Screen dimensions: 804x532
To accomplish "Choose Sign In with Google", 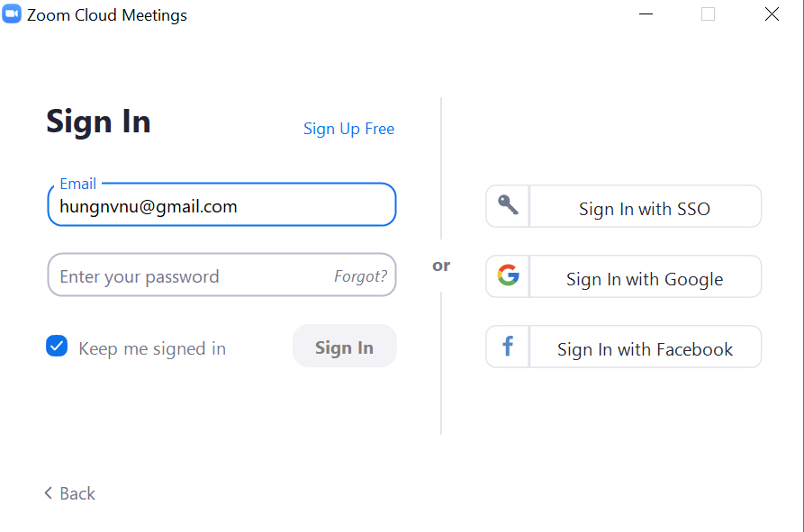I will pos(644,279).
